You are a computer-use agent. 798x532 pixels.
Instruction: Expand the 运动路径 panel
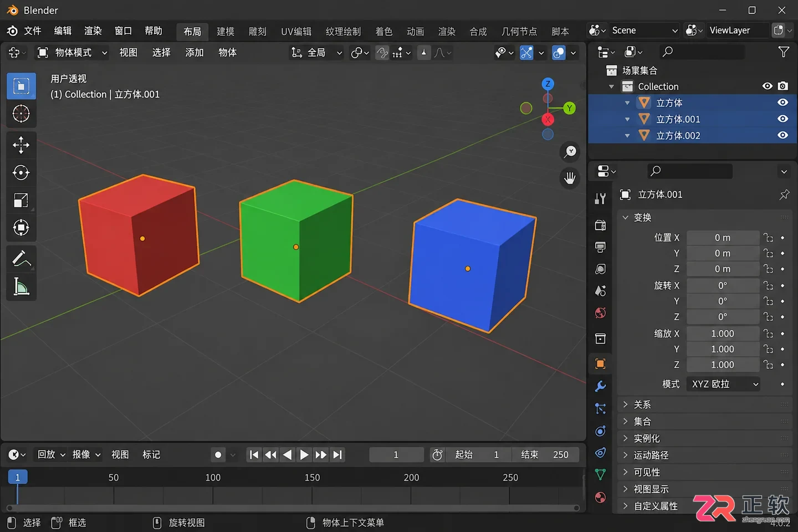point(704,455)
